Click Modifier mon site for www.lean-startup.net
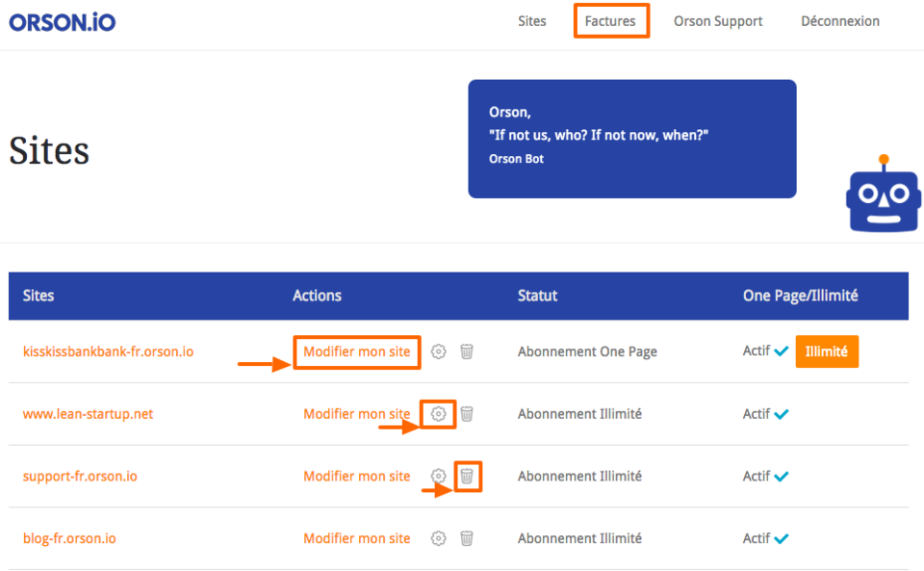924x571 pixels. pyautogui.click(x=357, y=414)
